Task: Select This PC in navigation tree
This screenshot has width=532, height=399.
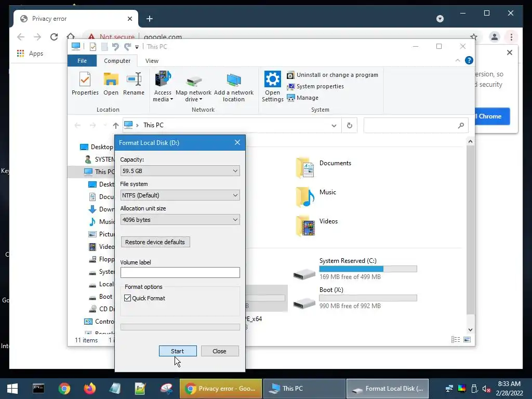Action: 99,171
